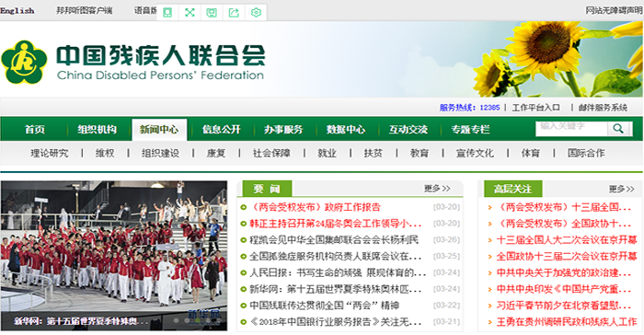Open 国际合作 sub-navigation link

(586, 154)
